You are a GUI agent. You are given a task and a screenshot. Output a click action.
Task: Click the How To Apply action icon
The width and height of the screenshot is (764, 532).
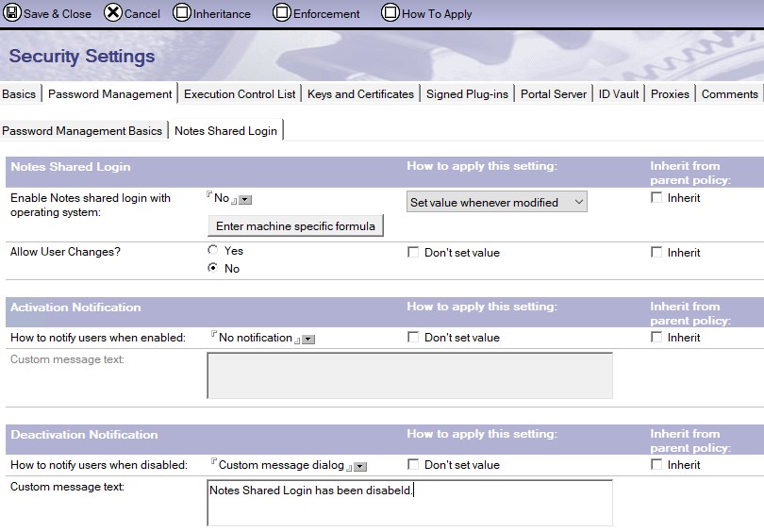click(390, 12)
